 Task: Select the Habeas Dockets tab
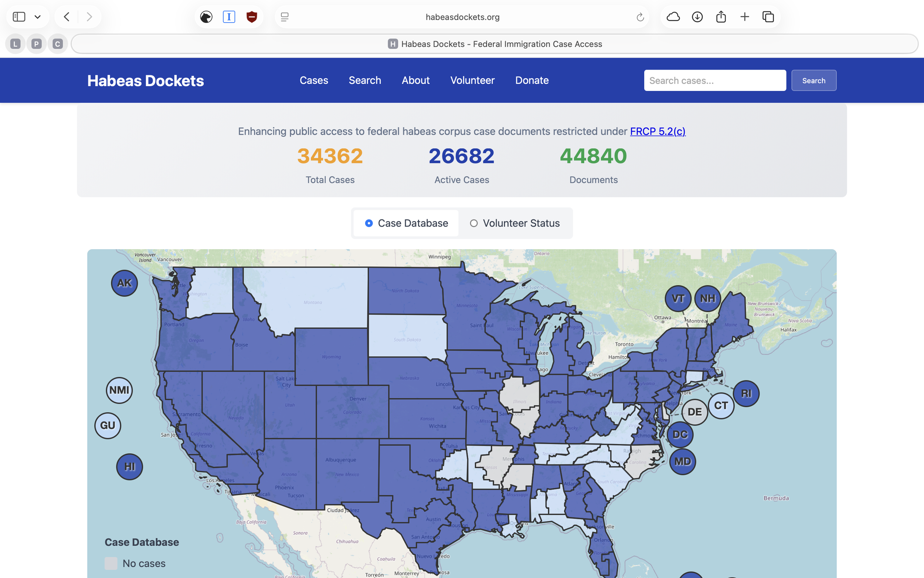pos(495,44)
